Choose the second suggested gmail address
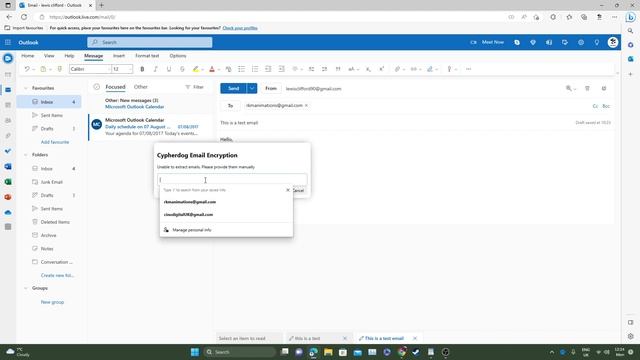 pos(189,215)
